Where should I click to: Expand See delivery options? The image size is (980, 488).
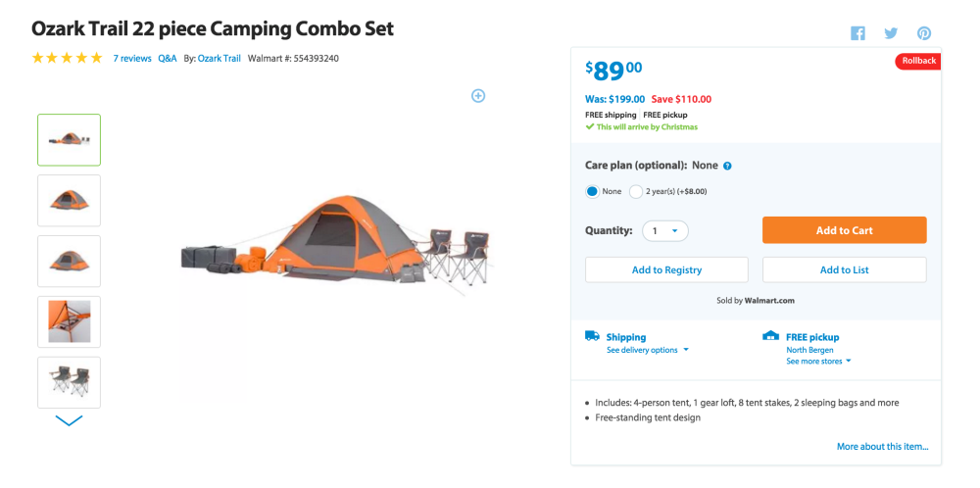tap(647, 350)
